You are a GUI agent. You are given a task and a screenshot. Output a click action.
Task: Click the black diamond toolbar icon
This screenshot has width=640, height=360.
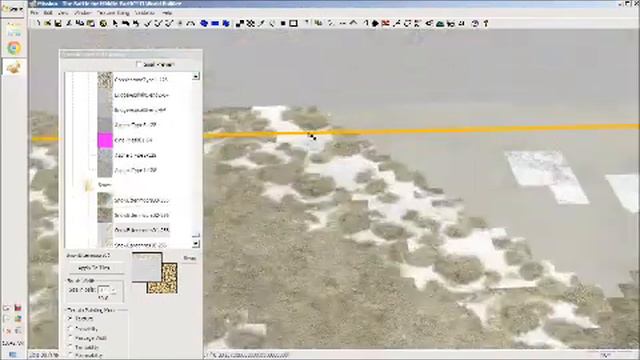point(375,23)
